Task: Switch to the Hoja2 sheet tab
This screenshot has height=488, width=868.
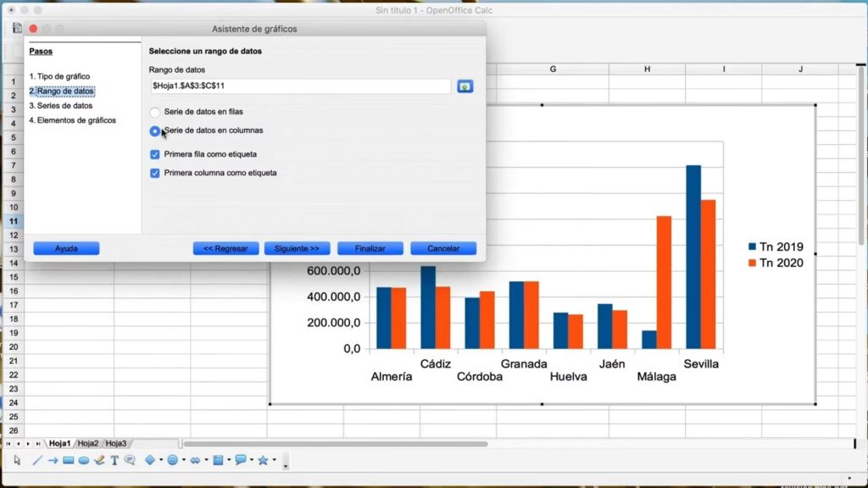Action: pyautogui.click(x=88, y=443)
